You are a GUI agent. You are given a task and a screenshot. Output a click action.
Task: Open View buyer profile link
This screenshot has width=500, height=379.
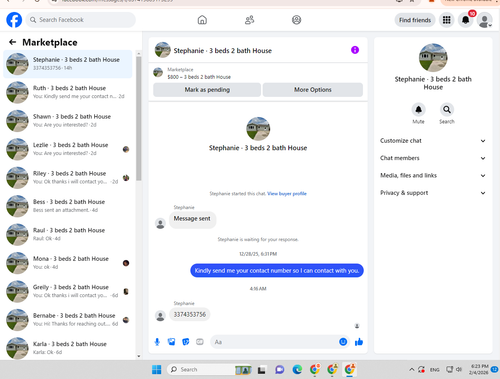[287, 193]
